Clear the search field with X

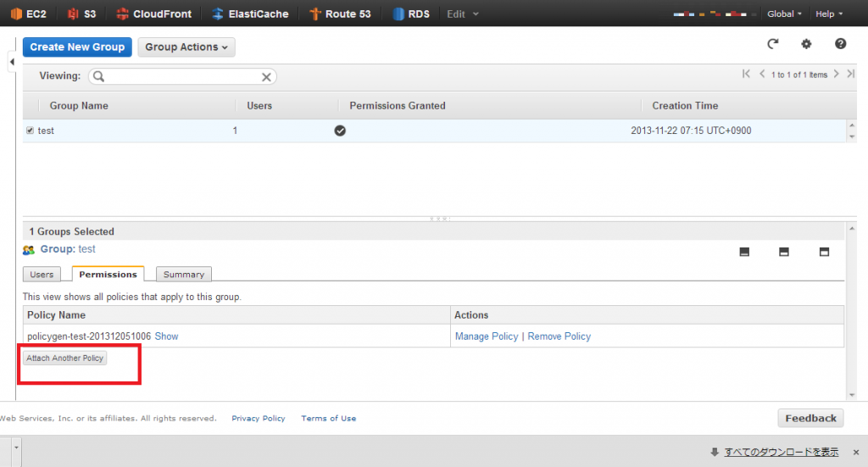(266, 77)
